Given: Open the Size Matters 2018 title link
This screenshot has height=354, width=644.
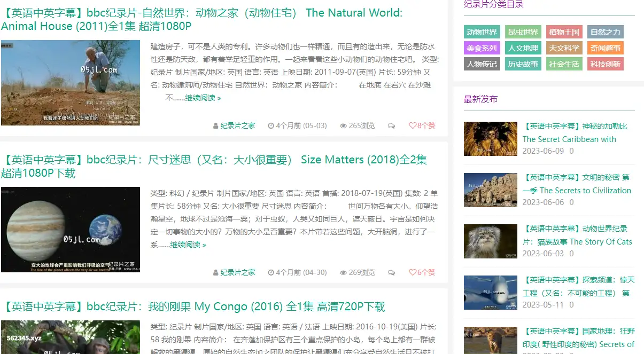Looking at the screenshot, I should (214, 166).
